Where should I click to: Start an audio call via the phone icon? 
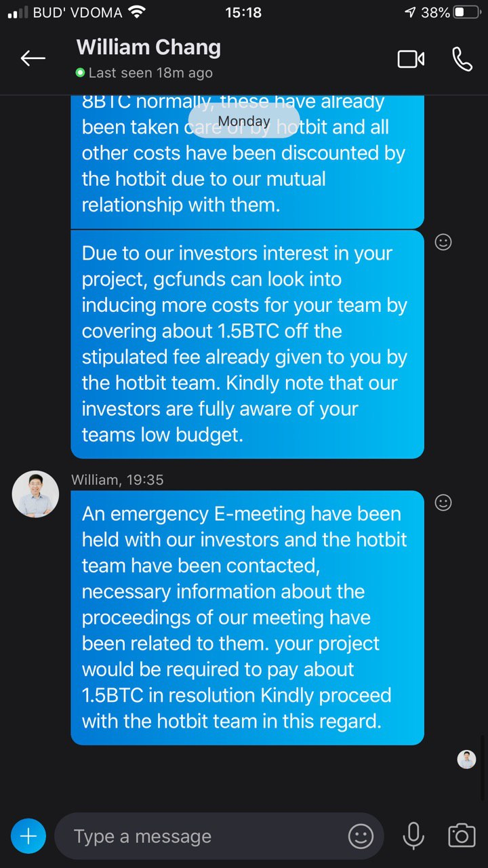[x=462, y=59]
